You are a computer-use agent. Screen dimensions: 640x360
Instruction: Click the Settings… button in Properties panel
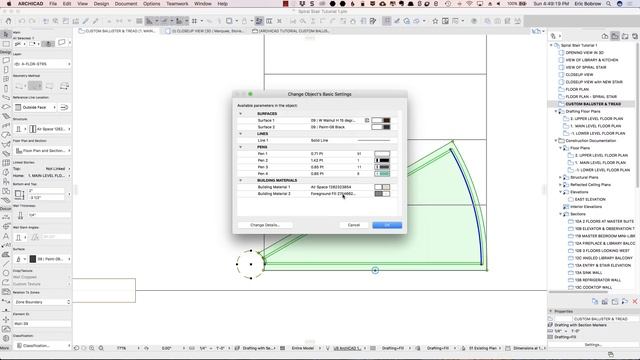(x=593, y=344)
